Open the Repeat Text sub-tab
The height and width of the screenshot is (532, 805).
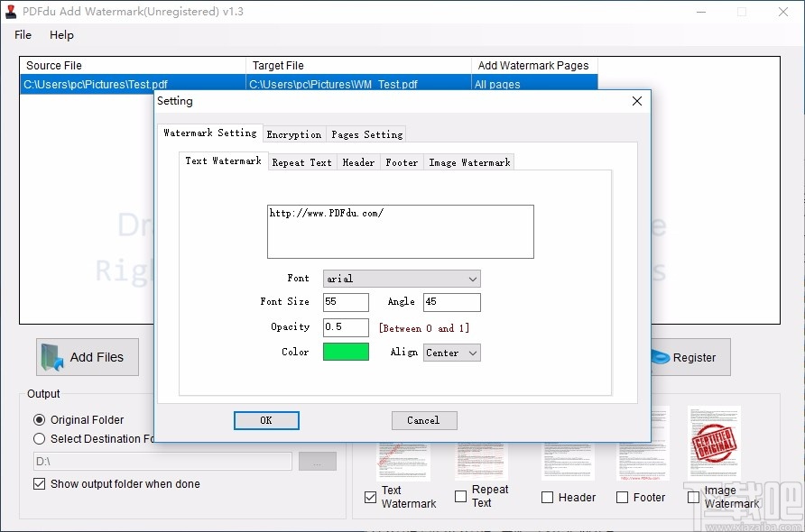[x=301, y=162]
